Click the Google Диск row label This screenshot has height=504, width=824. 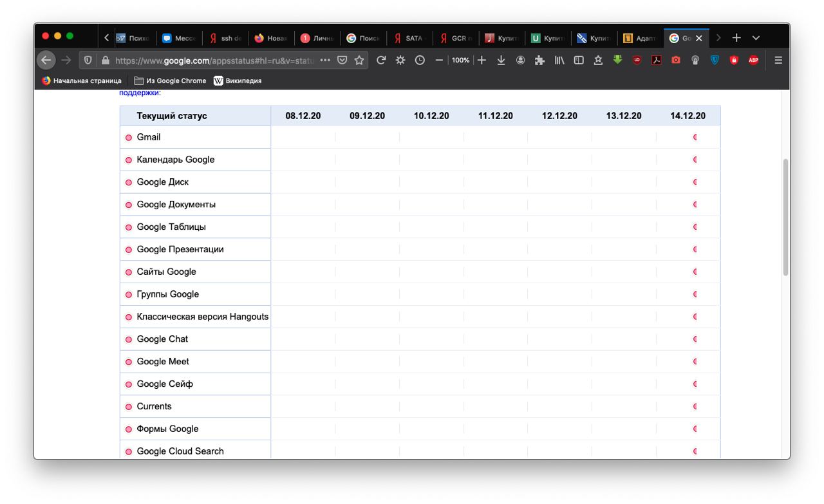[163, 182]
